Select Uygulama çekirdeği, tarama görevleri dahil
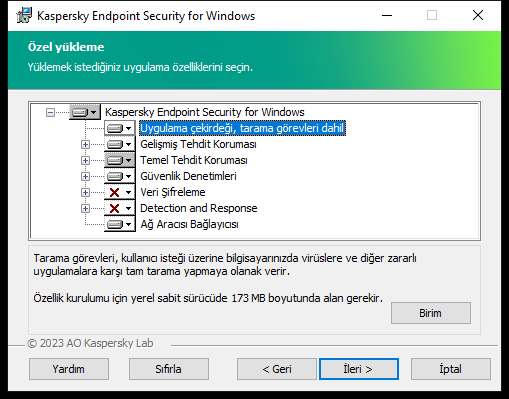Screen dimensions: 509x399 [242, 128]
